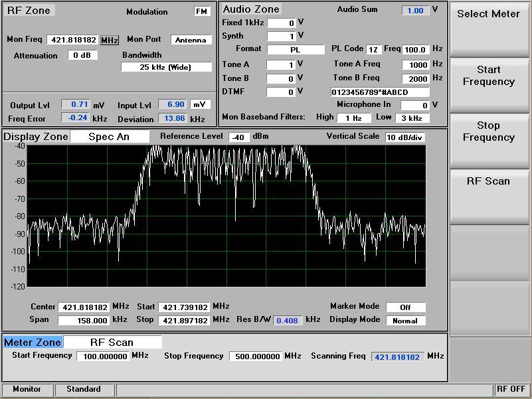
Task: Select the Freq Error -0.24 reading
Action: [x=76, y=118]
